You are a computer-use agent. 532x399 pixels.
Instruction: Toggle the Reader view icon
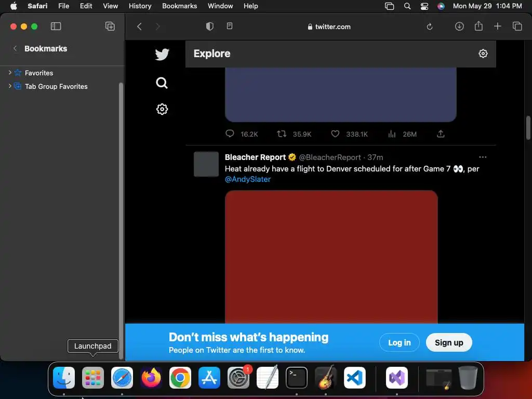[x=230, y=26]
